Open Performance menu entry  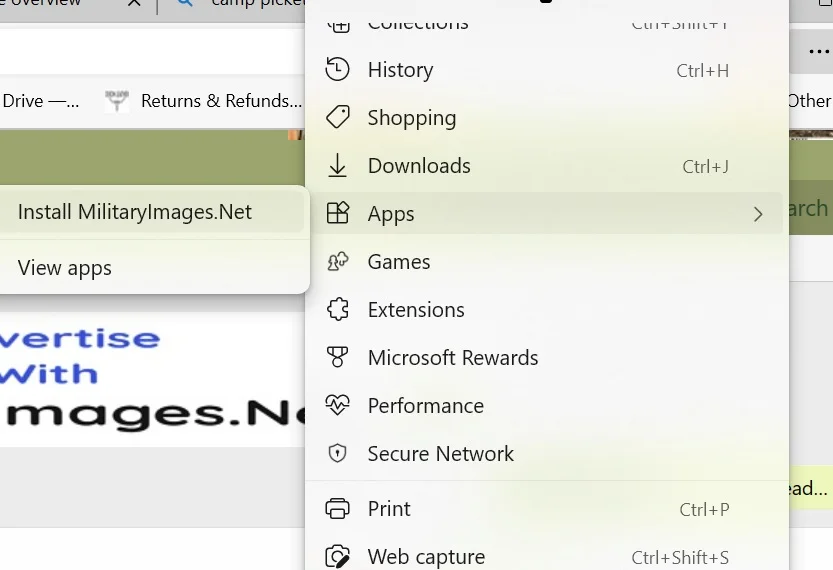(x=547, y=405)
